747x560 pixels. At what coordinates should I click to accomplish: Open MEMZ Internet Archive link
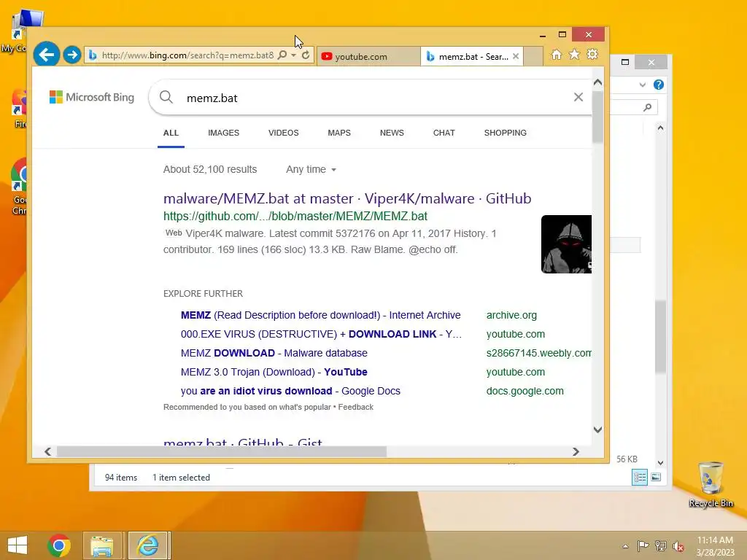point(321,315)
